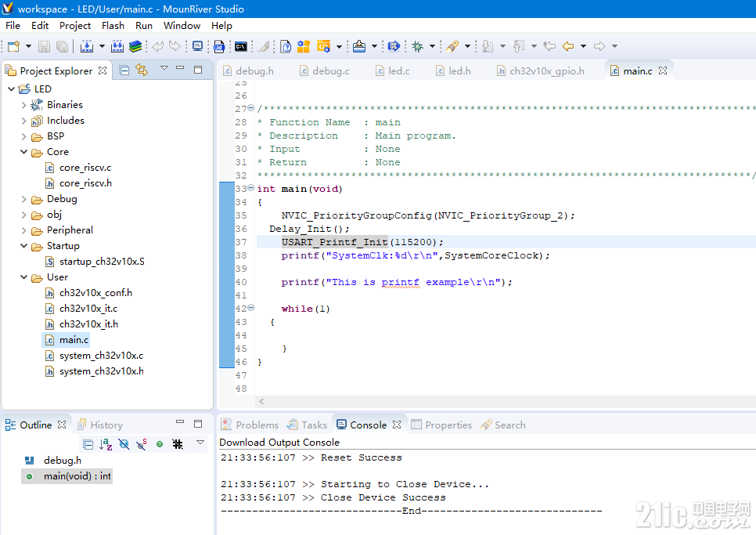Open the File menu
Viewport: 756px width, 535px height.
13,26
